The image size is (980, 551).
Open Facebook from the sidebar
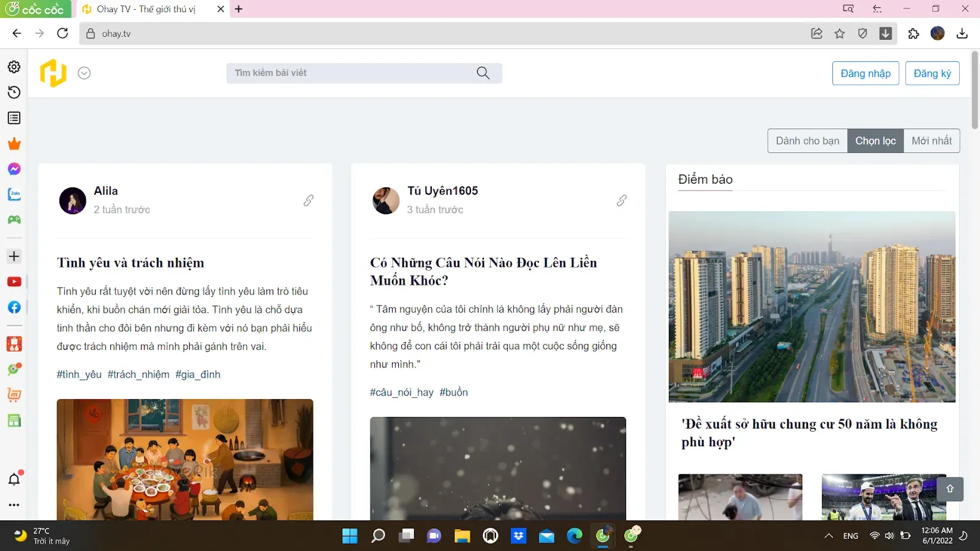pyautogui.click(x=14, y=307)
